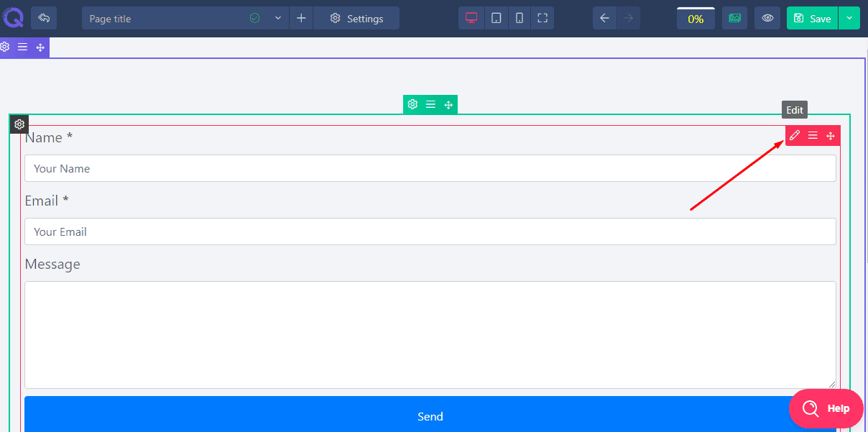Image resolution: width=868 pixels, height=432 pixels.
Task: Click the green check status icon in Page title
Action: click(254, 19)
